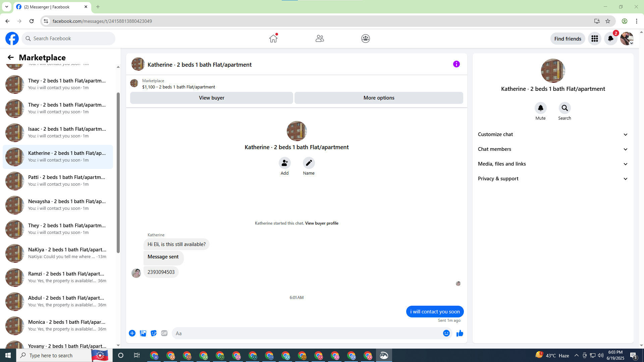Go to Facebook Home feed icon
Image resolution: width=644 pixels, height=362 pixels.
(x=273, y=39)
